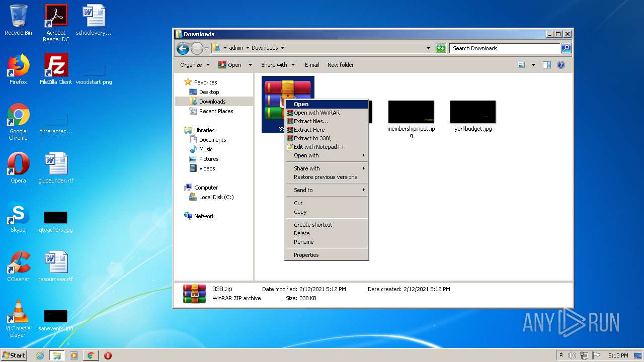Open Internet Explorer from taskbar

(40, 355)
